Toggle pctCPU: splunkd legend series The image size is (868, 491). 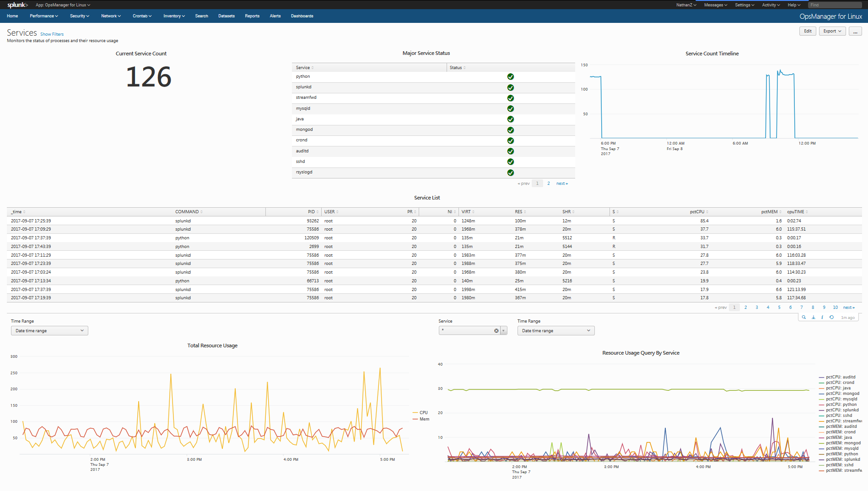pyautogui.click(x=839, y=410)
